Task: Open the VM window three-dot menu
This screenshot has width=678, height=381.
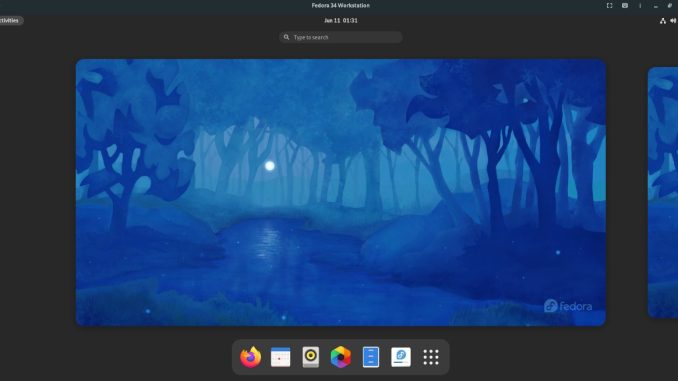Action: [x=640, y=6]
